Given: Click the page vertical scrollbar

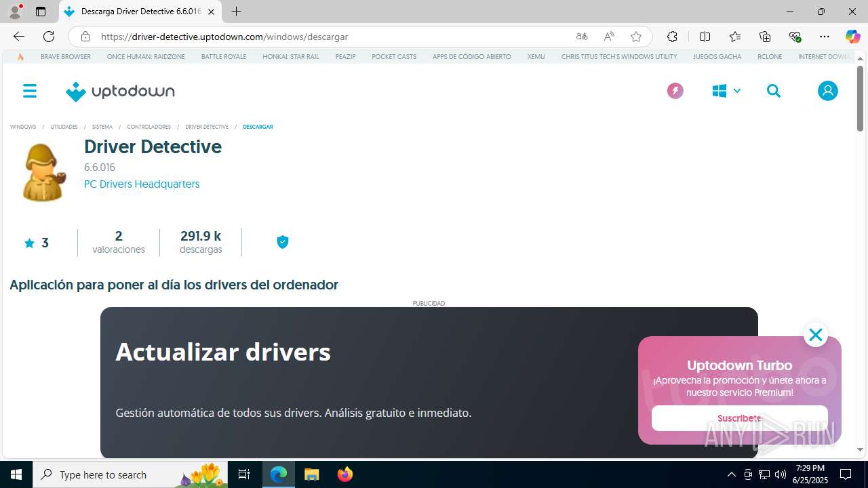Looking at the screenshot, I should pos(860,100).
